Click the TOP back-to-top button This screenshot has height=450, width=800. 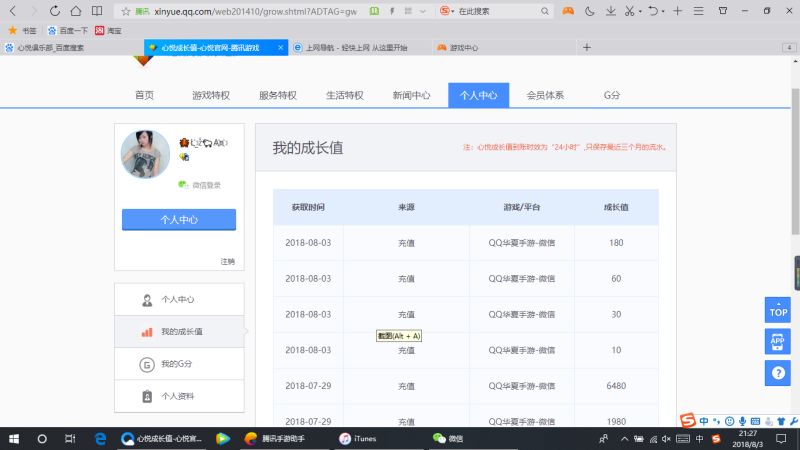(777, 310)
